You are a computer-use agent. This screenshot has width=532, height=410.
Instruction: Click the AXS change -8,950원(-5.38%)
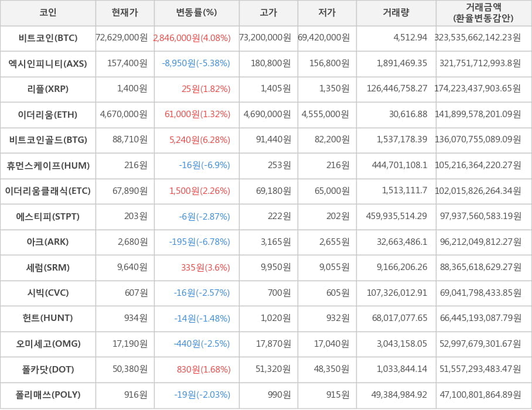coord(196,63)
